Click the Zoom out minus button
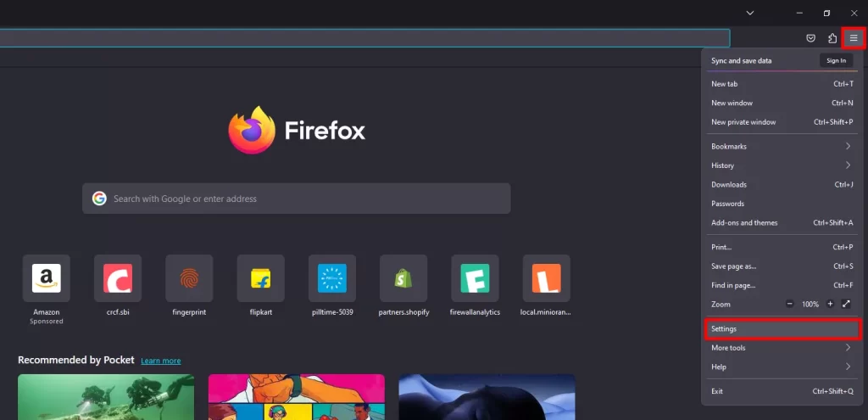 (790, 304)
